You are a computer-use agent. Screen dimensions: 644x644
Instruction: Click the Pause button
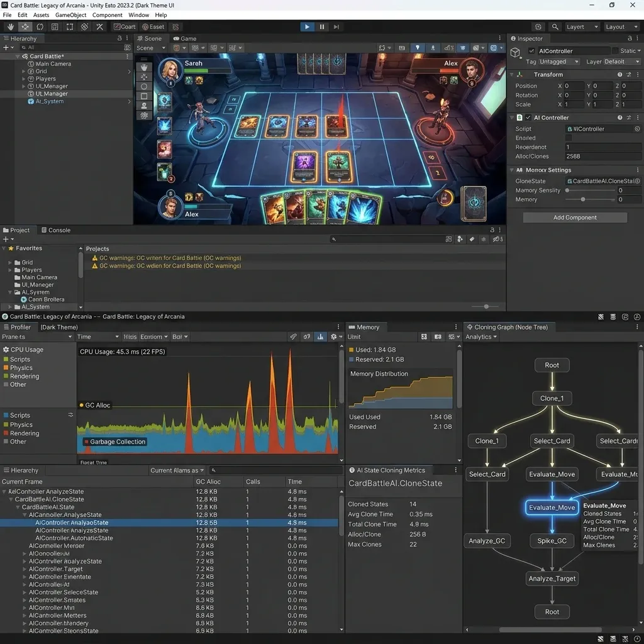pyautogui.click(x=321, y=26)
